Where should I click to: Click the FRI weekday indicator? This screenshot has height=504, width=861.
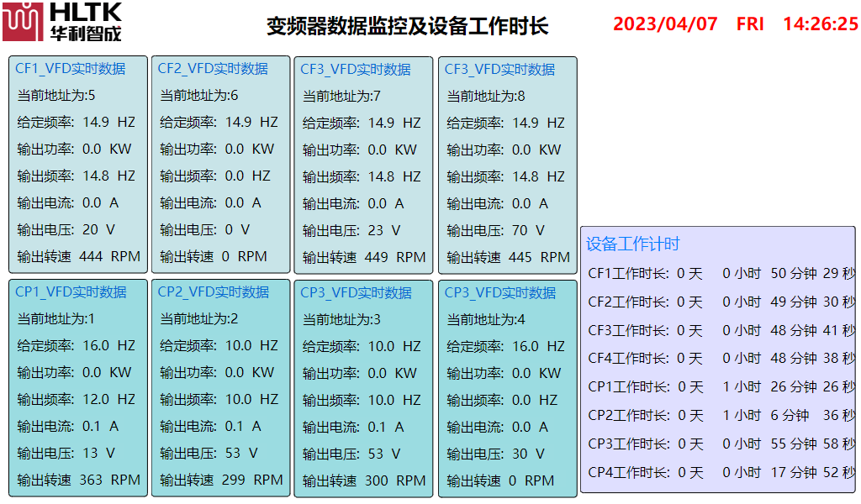coord(750,24)
